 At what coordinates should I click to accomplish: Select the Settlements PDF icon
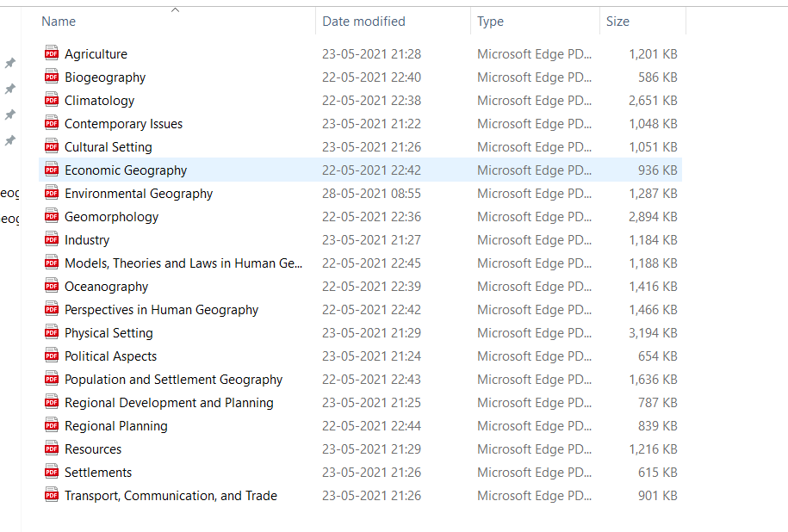(x=52, y=472)
